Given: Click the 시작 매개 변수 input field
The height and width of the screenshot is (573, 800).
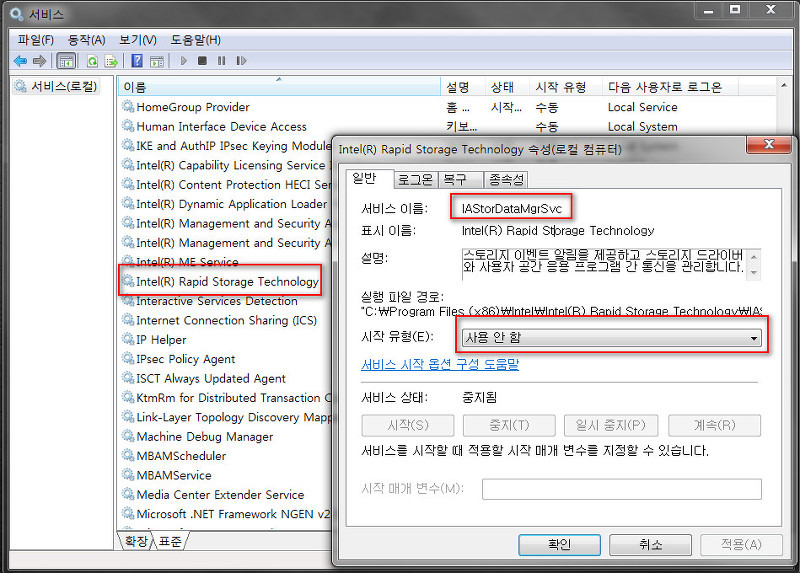Looking at the screenshot, I should (621, 489).
